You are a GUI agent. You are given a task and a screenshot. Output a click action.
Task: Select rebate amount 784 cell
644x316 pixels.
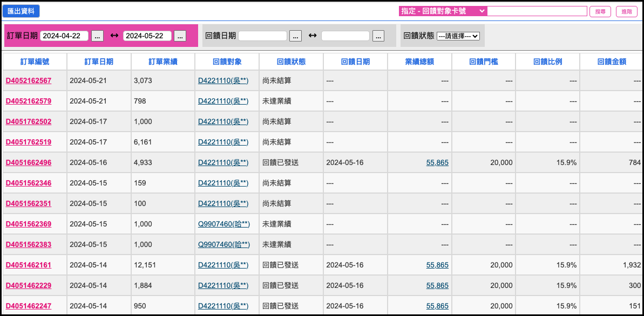pyautogui.click(x=612, y=162)
